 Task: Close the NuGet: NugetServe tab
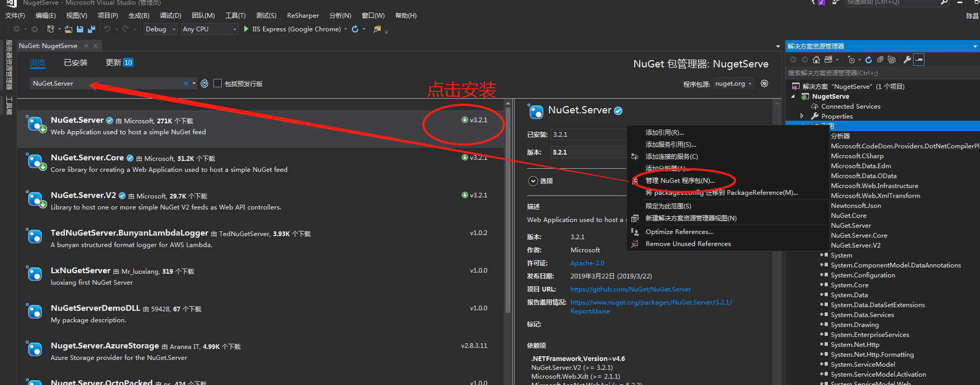point(96,46)
